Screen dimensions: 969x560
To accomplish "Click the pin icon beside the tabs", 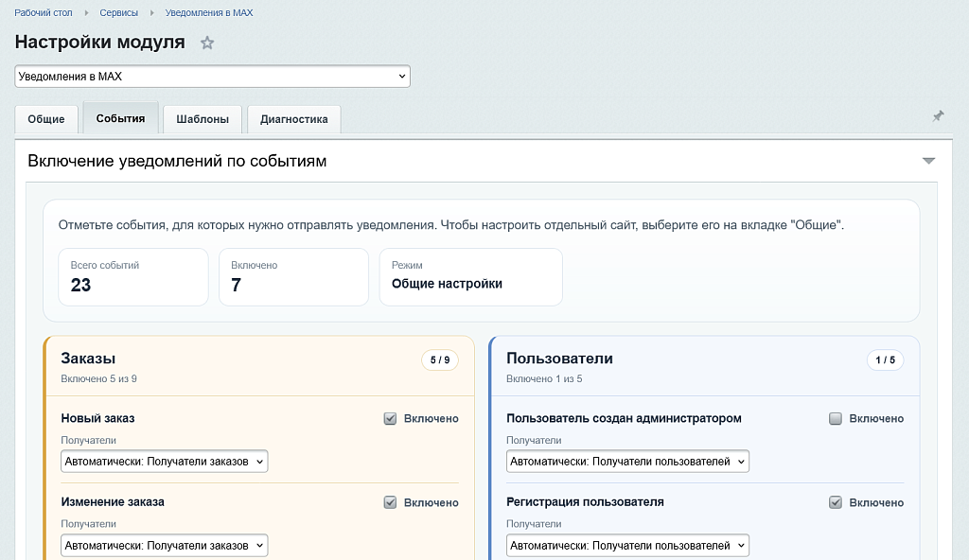I will 938,116.
